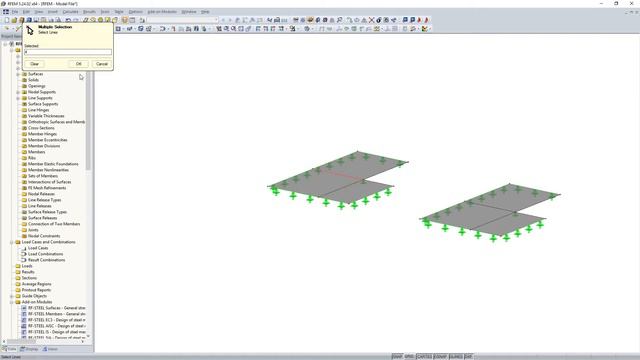
Task: Click the navigator vertical scrollbar thumb
Action: pos(88,122)
